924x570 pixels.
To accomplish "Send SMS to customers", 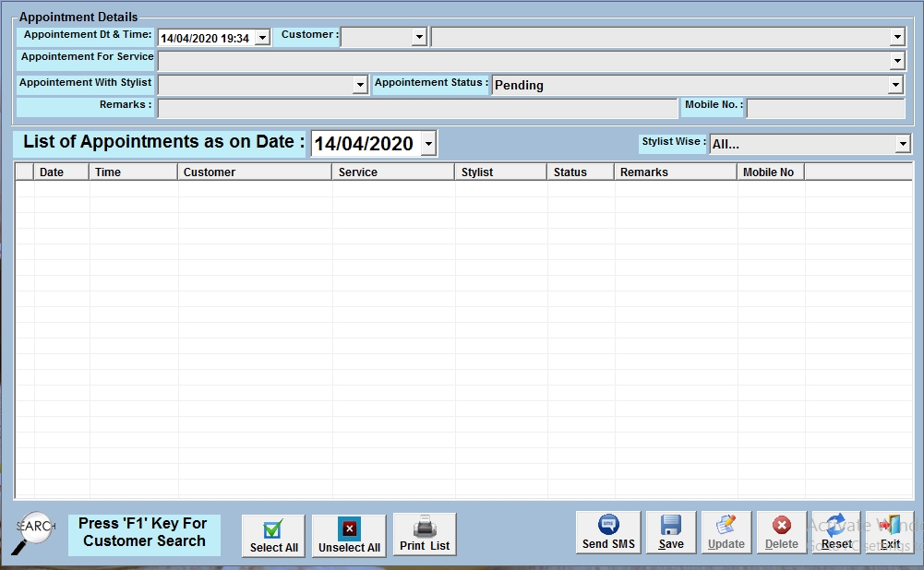I will [x=608, y=533].
